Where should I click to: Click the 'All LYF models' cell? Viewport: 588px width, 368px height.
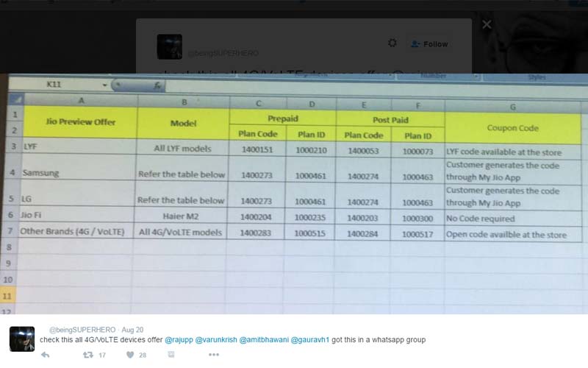point(182,148)
